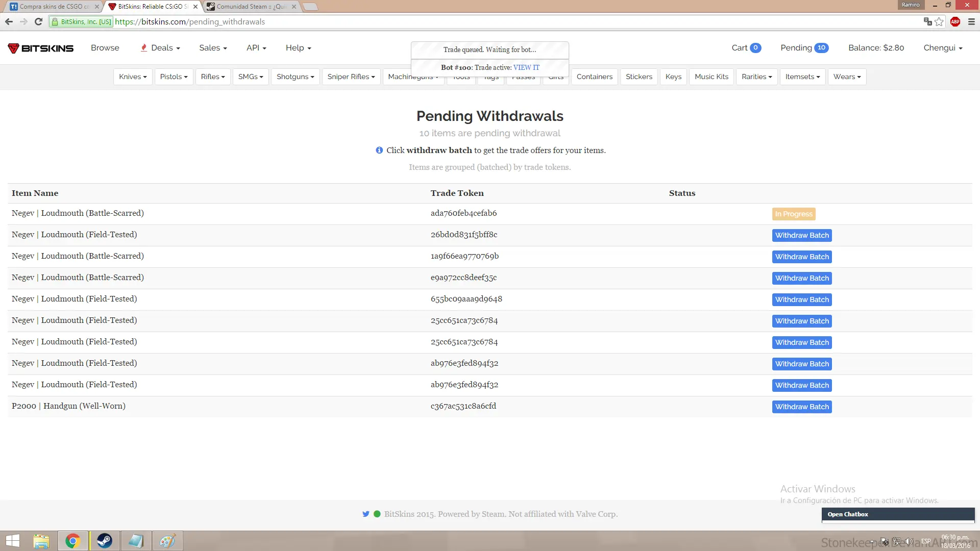Reload the page
The width and height of the screenshot is (980, 551).
pos(38,21)
